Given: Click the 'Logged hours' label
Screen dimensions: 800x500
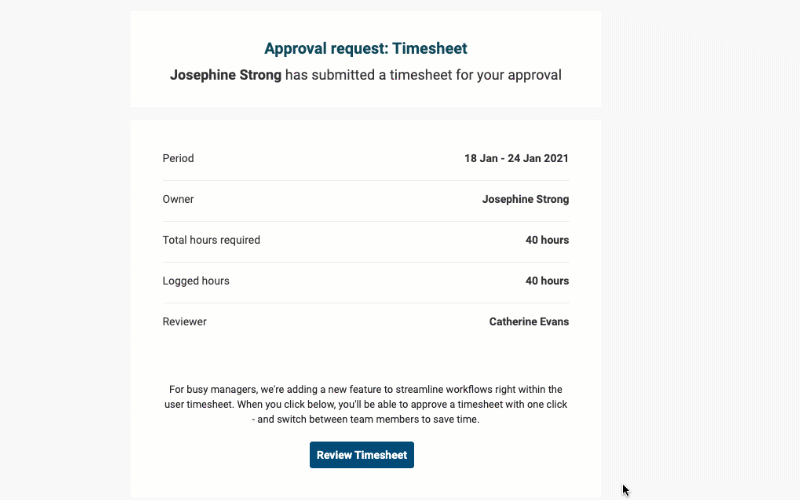Looking at the screenshot, I should coord(196,281).
